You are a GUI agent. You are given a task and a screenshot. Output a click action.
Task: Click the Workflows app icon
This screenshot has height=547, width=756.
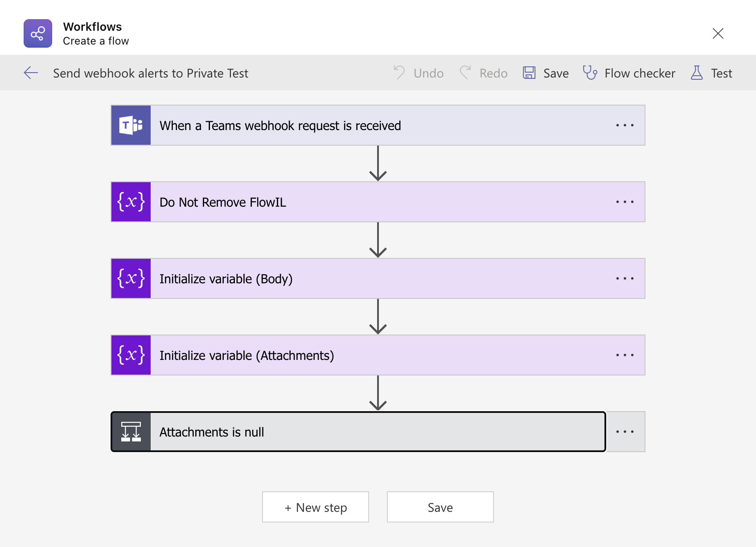(x=38, y=33)
